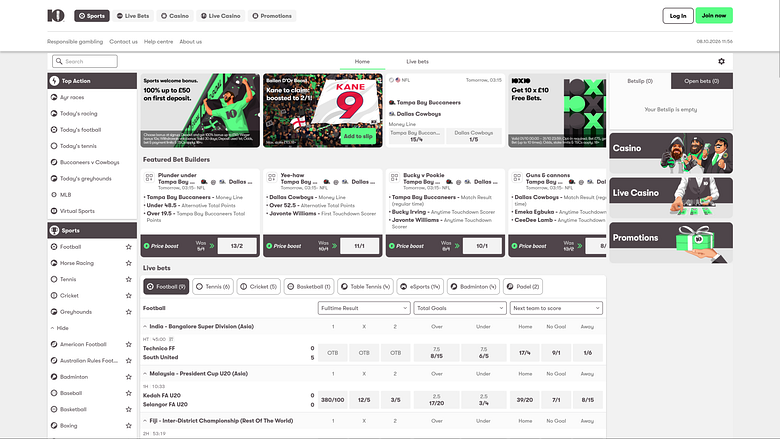
Task: Click Price boost icon on Plunder under
Action: tap(147, 246)
